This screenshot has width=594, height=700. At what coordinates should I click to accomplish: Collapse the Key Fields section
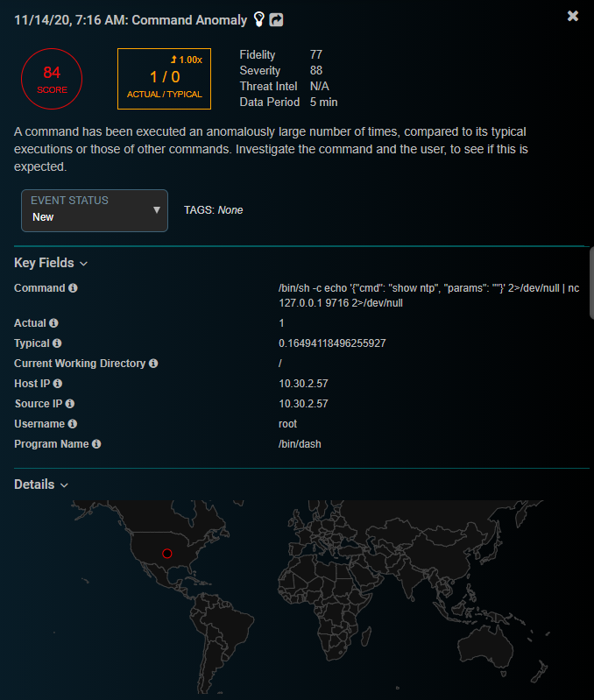point(51,263)
